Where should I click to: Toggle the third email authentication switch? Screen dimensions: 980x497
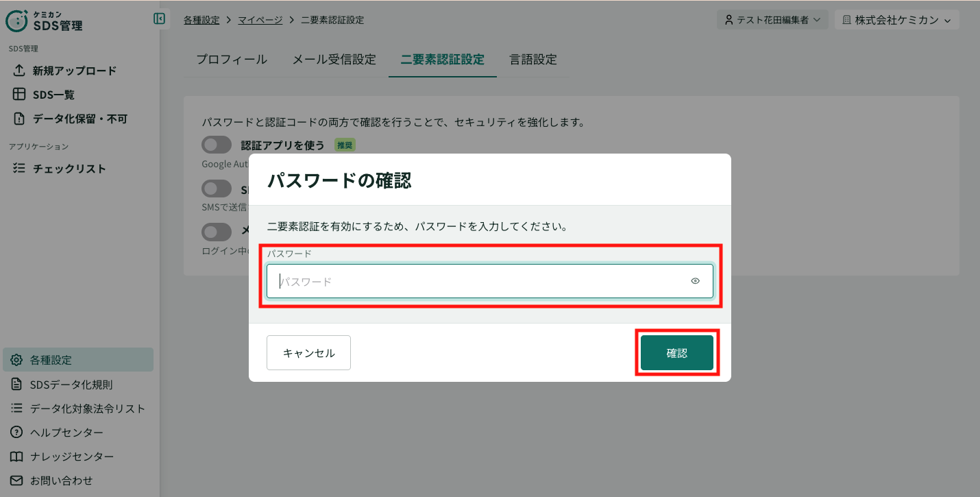pyautogui.click(x=217, y=232)
